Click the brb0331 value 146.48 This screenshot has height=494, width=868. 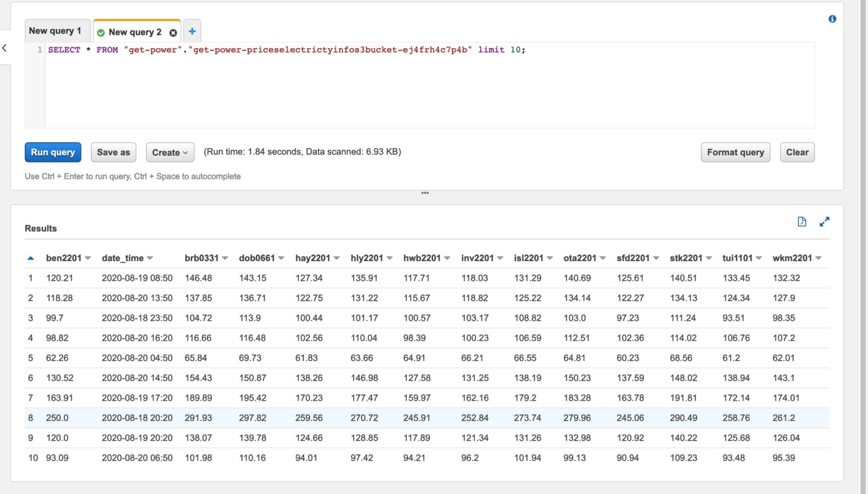pos(198,278)
